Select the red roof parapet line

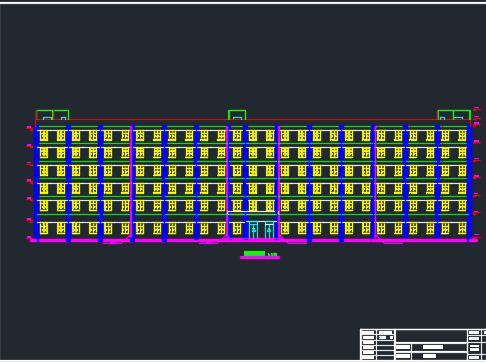253,120
